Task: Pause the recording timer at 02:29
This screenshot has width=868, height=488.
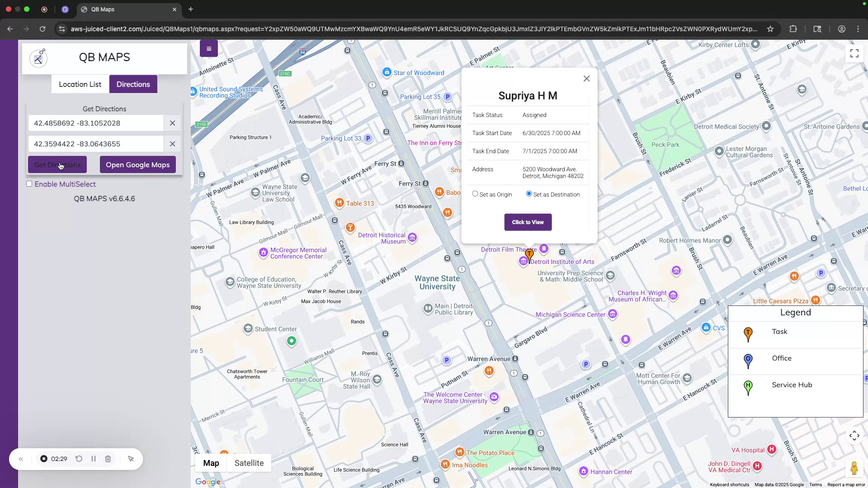Action: pyautogui.click(x=94, y=459)
